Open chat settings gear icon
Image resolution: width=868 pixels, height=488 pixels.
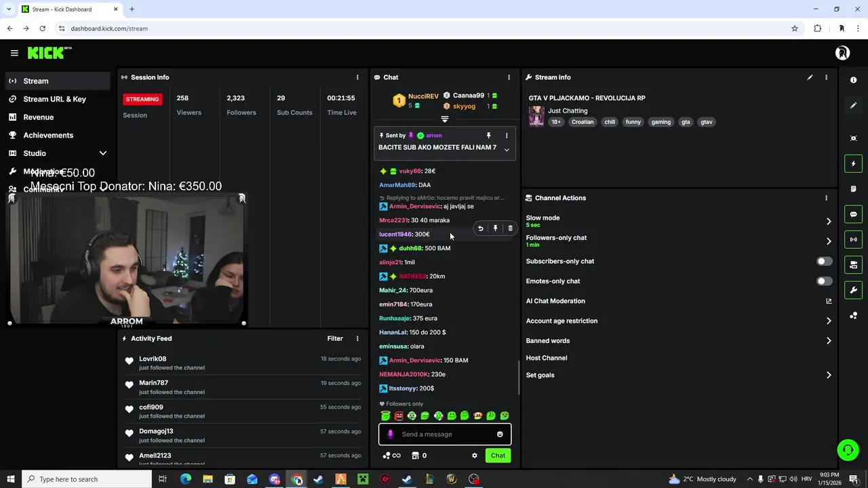click(x=475, y=455)
